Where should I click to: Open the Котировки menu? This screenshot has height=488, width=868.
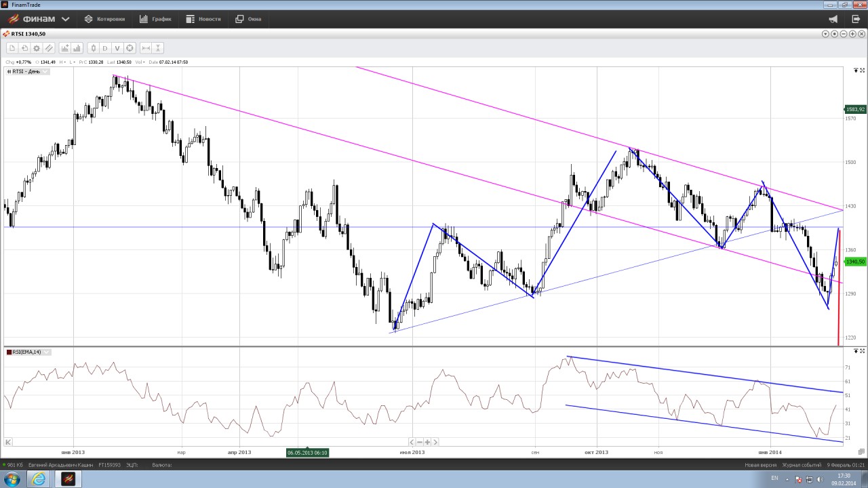coord(104,19)
